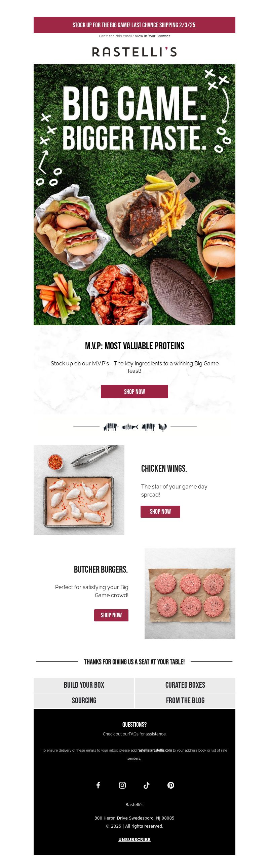Click the cow silhouette divider icon
The image size is (269, 868).
[111, 427]
